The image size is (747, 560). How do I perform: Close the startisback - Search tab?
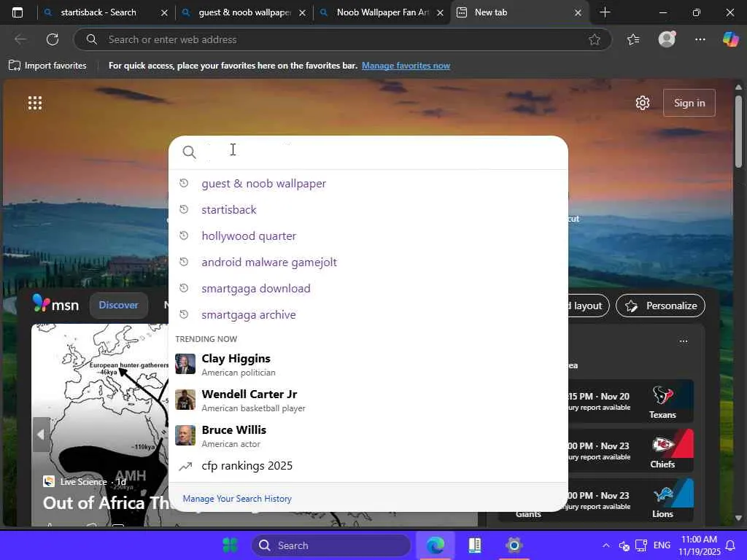click(164, 13)
